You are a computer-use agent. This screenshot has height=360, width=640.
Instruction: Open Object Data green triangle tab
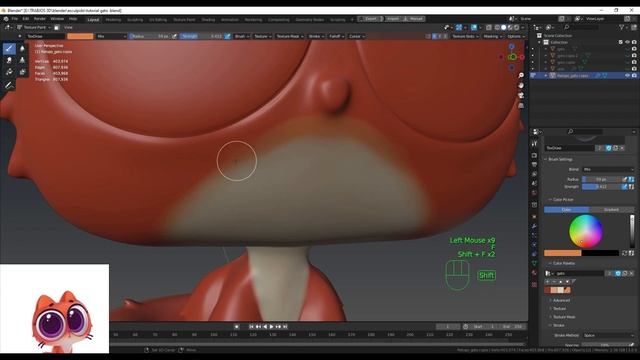[534, 263]
